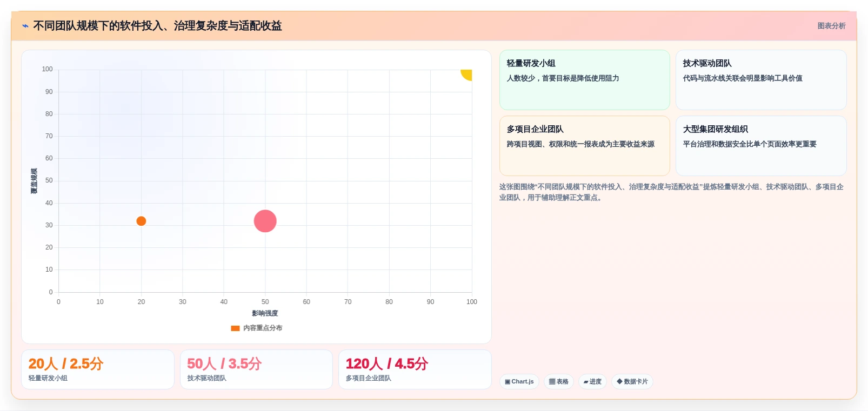This screenshot has height=411, width=868.
Task: Click the 影响强度 x-axis title
Action: [x=265, y=313]
